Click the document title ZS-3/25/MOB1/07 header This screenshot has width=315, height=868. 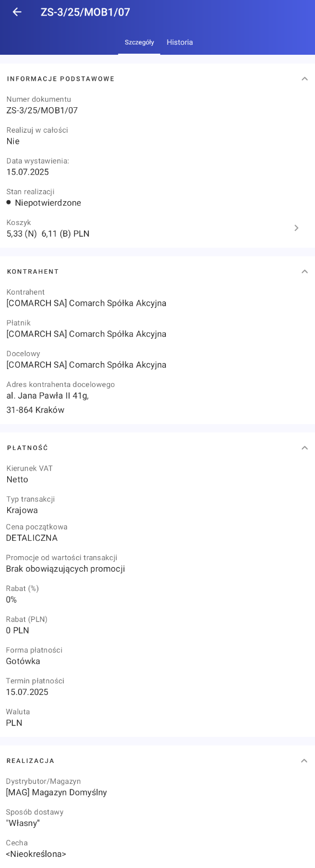[86, 12]
